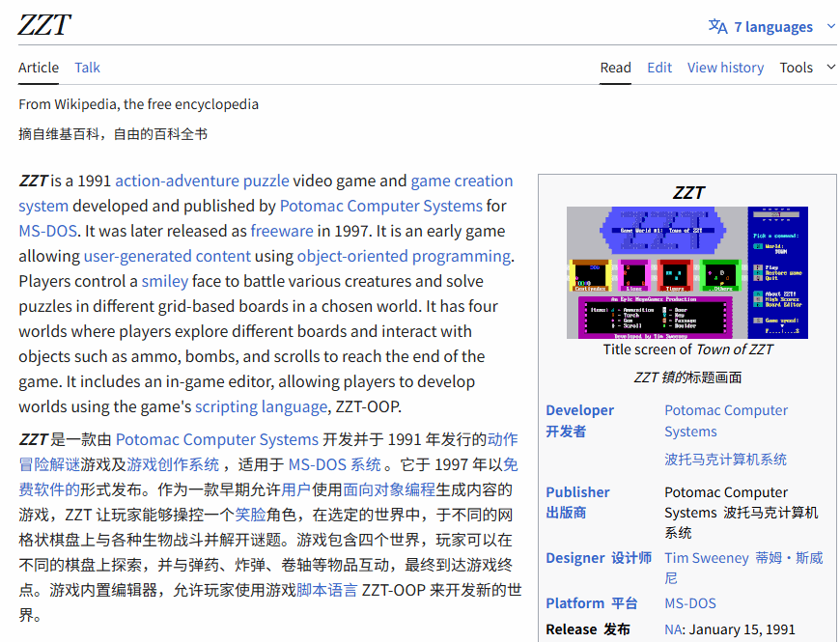Click the object-oriented programming link
840x642 pixels.
coord(404,256)
